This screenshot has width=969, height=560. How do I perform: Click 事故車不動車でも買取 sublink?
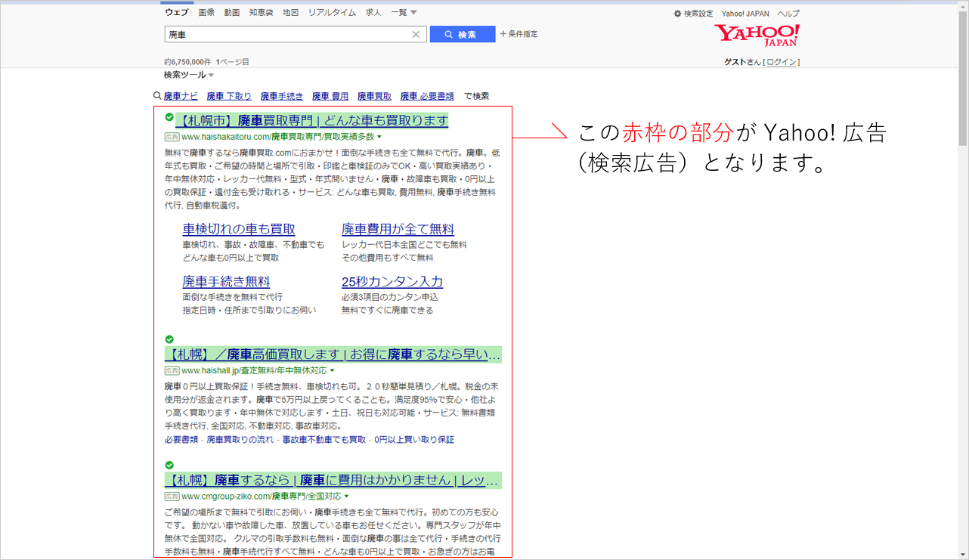(x=324, y=439)
